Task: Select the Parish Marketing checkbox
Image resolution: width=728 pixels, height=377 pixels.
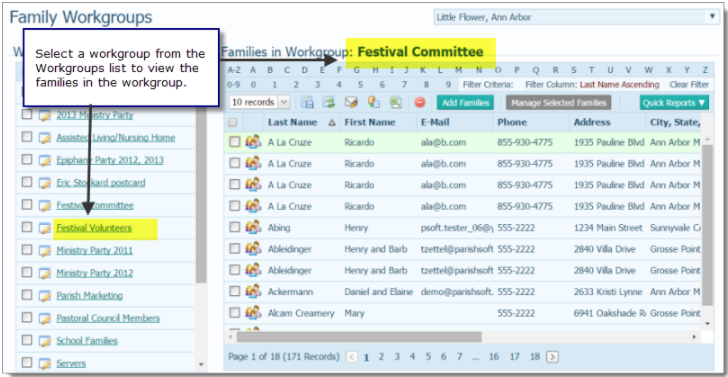Action: click(27, 295)
